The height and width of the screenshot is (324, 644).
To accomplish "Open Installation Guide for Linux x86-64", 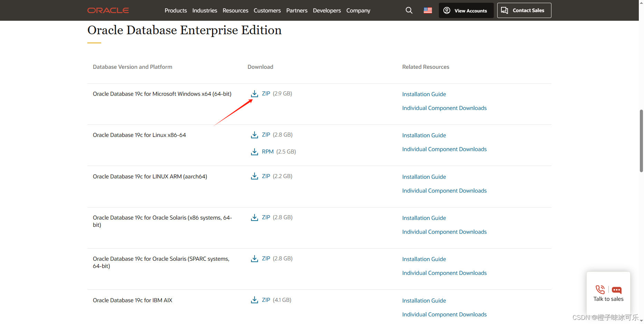I will (424, 135).
